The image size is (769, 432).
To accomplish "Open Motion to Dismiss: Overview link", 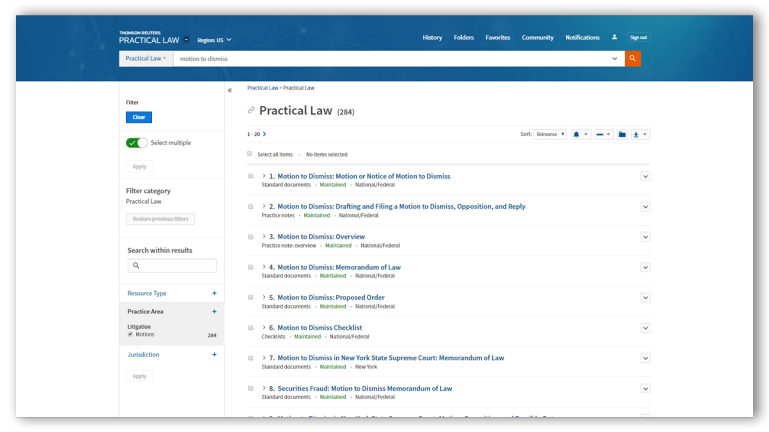I will click(x=320, y=237).
